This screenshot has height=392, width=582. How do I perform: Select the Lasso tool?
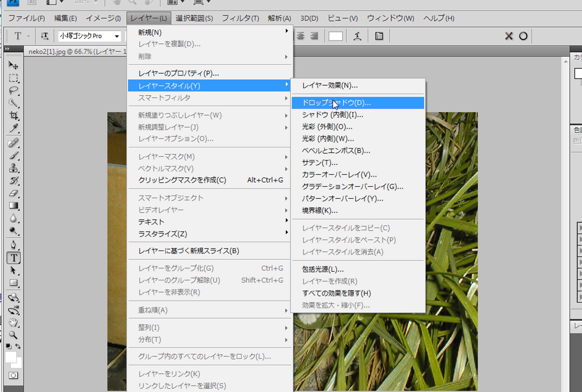click(13, 90)
